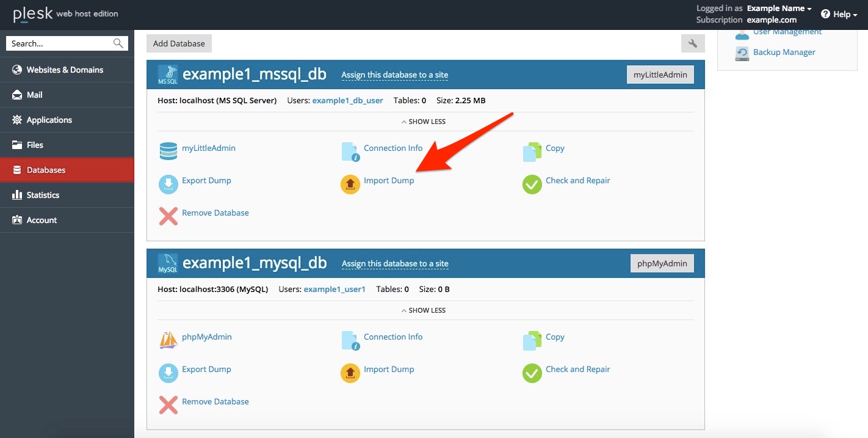Click Check and Repair link under example1_mssql_db
868x438 pixels.
pyautogui.click(x=578, y=180)
